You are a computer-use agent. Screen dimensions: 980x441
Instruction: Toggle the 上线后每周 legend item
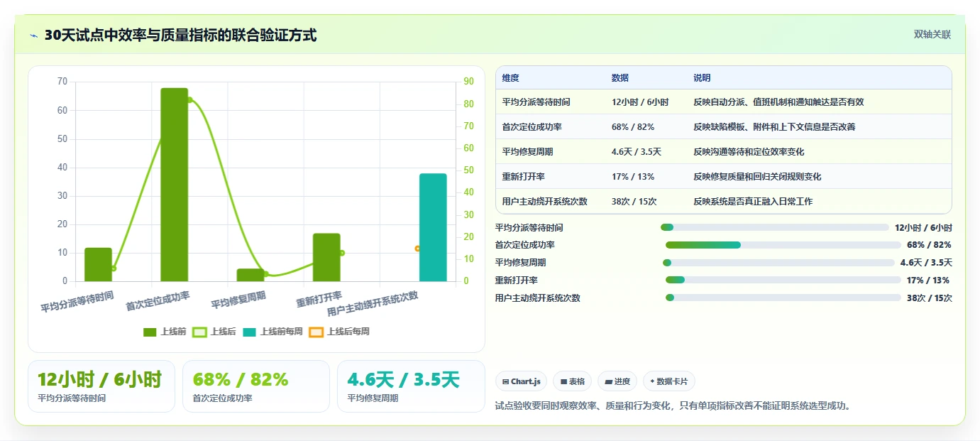point(339,332)
